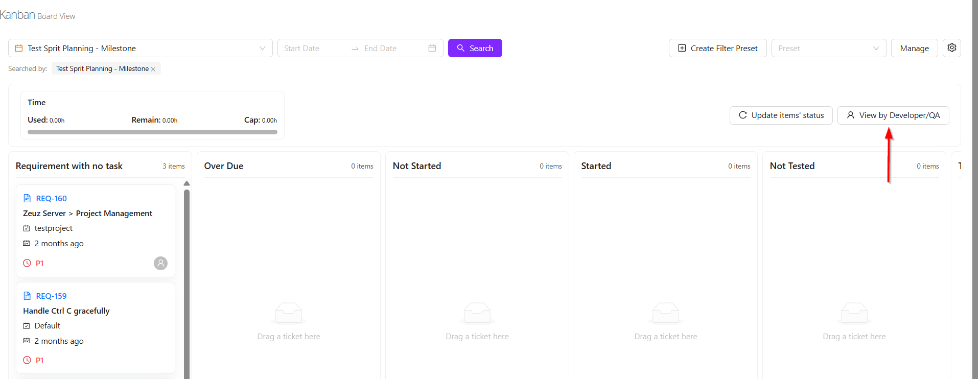Click the P1 clock icon on REQ-160

click(27, 263)
